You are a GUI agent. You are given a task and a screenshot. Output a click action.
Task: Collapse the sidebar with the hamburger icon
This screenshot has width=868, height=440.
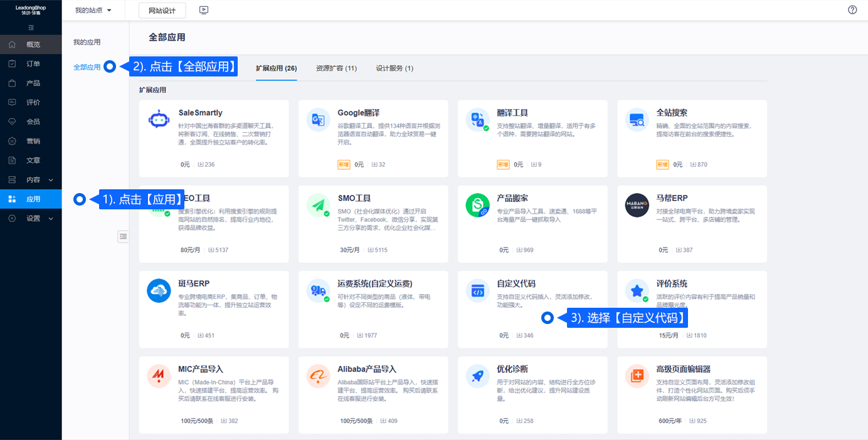point(31,28)
